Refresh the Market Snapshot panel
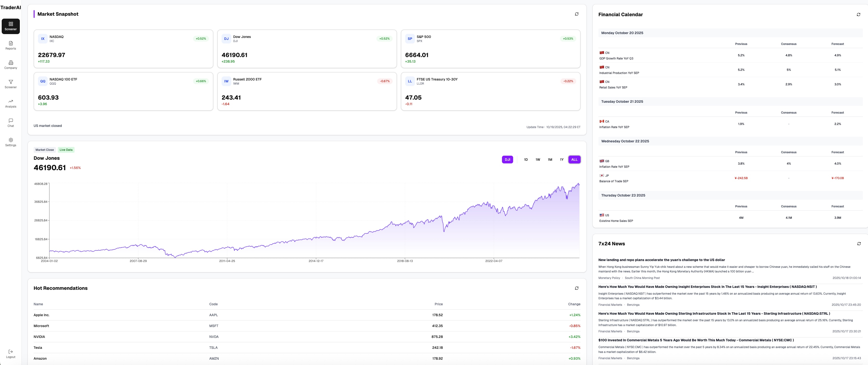The height and width of the screenshot is (365, 868). click(576, 14)
